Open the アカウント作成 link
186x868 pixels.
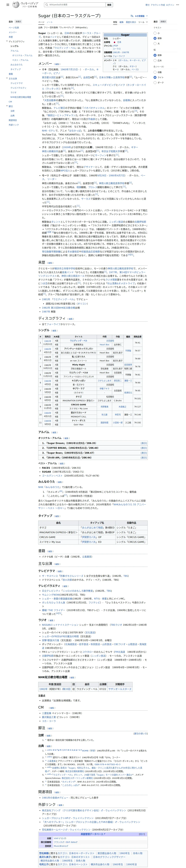158,5
